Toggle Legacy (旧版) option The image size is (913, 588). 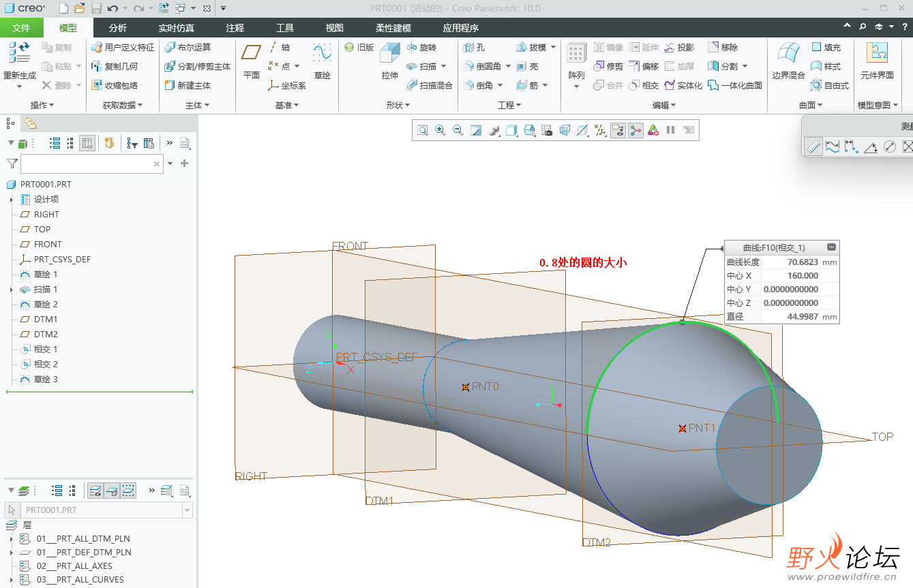click(359, 47)
